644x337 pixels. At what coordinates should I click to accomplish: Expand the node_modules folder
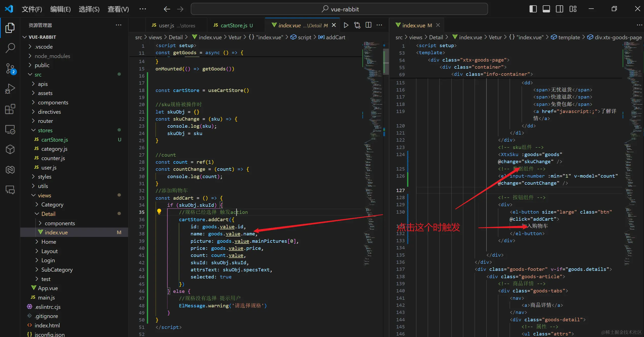pyautogui.click(x=52, y=56)
